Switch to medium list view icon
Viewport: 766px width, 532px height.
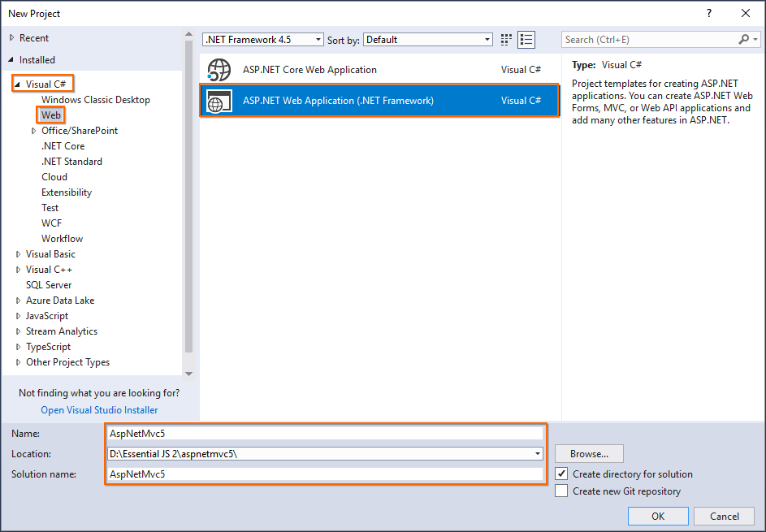coord(526,40)
